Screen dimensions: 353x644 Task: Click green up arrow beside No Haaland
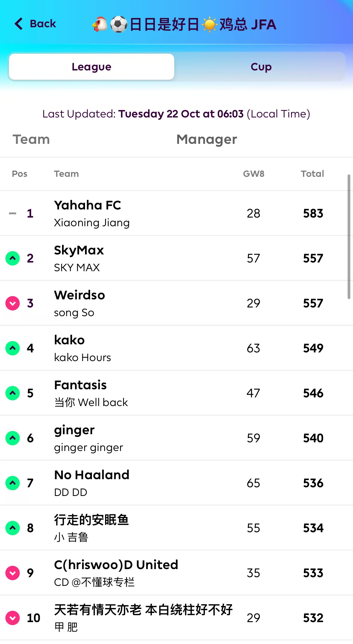point(13,483)
